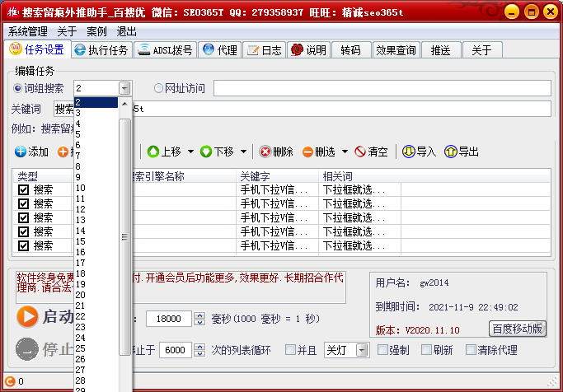Open the 关灯 combo box
Screen dimensions: 563x392
[x=363, y=350]
